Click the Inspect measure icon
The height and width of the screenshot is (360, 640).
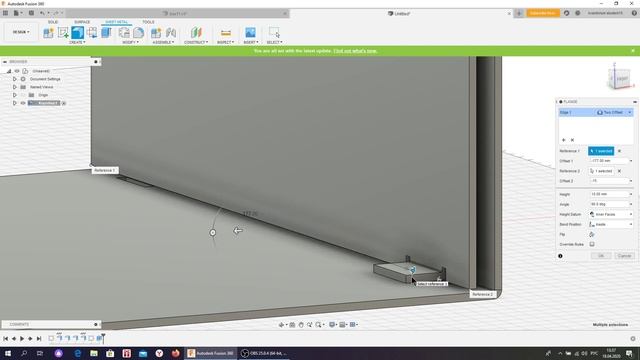(225, 33)
